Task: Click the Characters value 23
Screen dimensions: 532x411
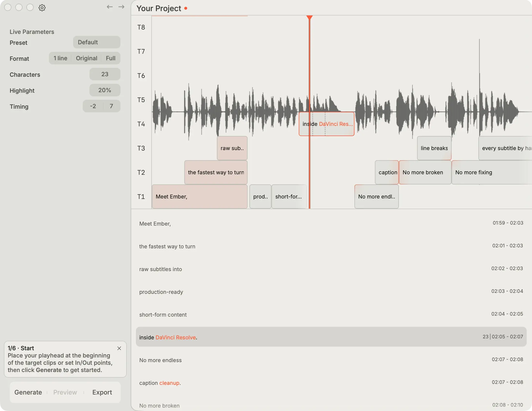Action: 105,74
